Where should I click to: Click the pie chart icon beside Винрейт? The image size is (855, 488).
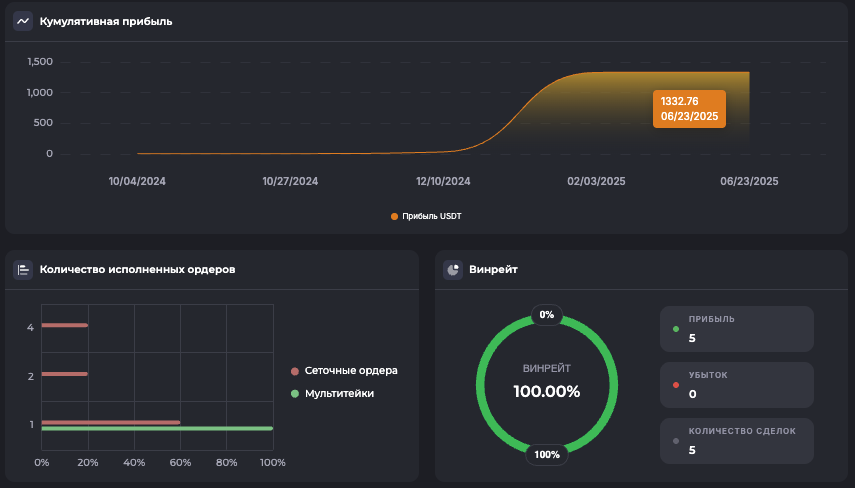coord(453,269)
